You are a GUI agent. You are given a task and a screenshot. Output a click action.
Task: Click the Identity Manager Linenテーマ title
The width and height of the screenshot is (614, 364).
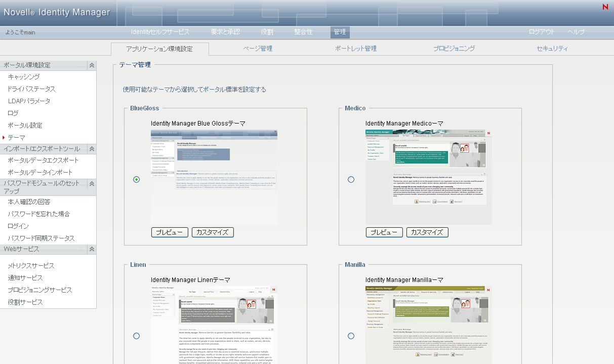(x=190, y=280)
